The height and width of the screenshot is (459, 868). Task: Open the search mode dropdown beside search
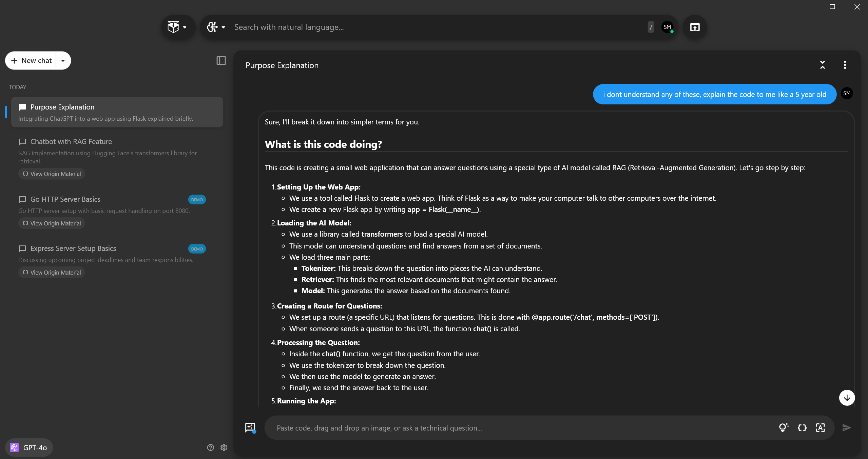click(216, 27)
